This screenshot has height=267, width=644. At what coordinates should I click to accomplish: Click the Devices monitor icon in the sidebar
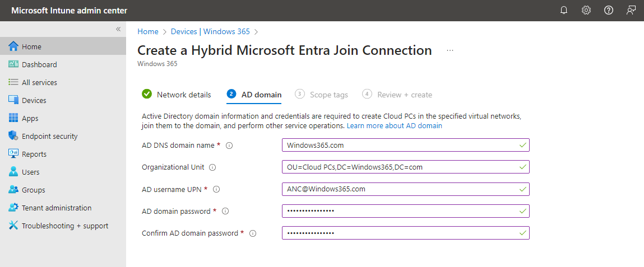click(x=13, y=100)
